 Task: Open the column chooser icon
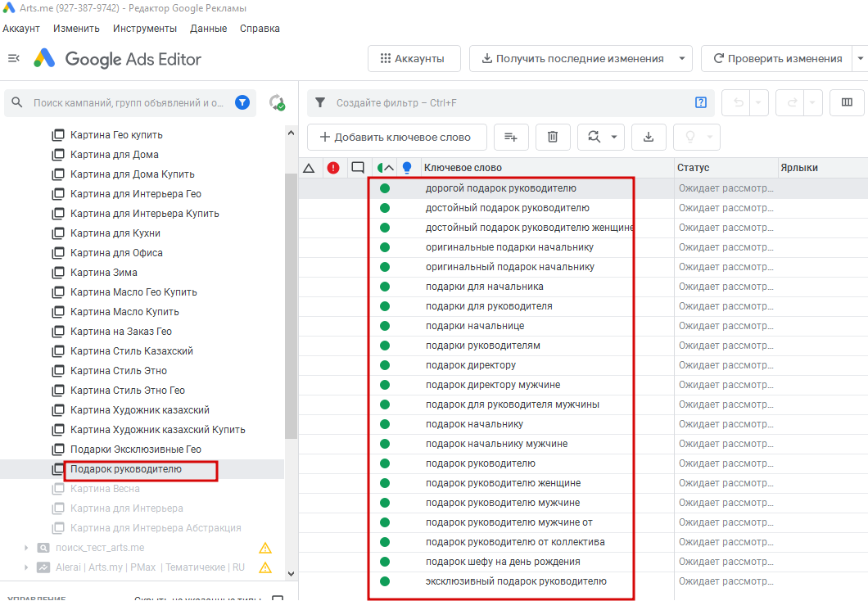[847, 102]
